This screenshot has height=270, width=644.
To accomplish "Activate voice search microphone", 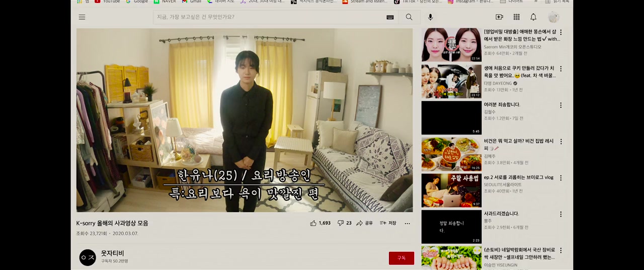I will pos(430,17).
